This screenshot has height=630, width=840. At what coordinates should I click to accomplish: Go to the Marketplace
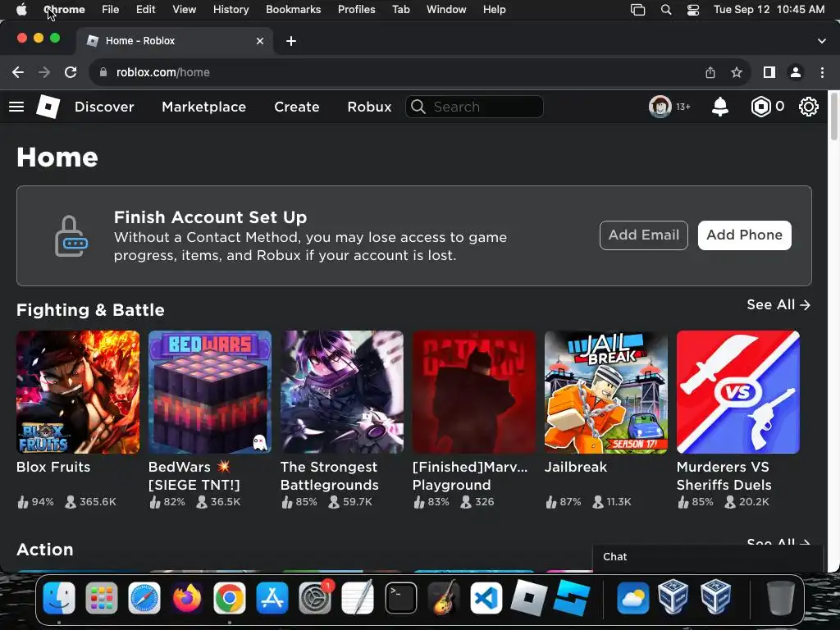pos(204,107)
